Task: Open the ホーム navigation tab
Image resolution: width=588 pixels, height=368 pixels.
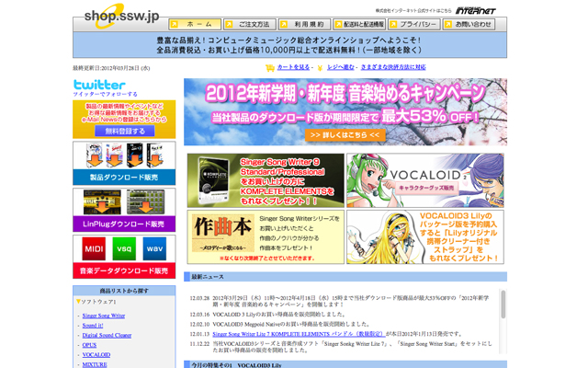Action: [195, 25]
